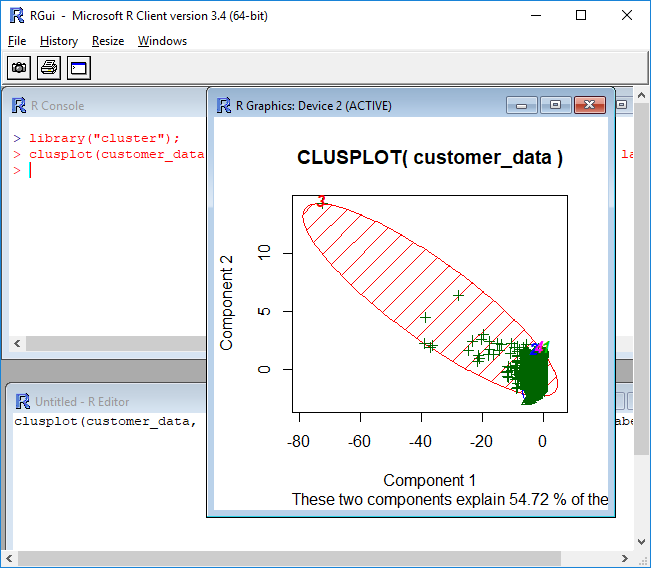Click the clusplot command line in R Console
The width and height of the screenshot is (651, 568).
109,154
